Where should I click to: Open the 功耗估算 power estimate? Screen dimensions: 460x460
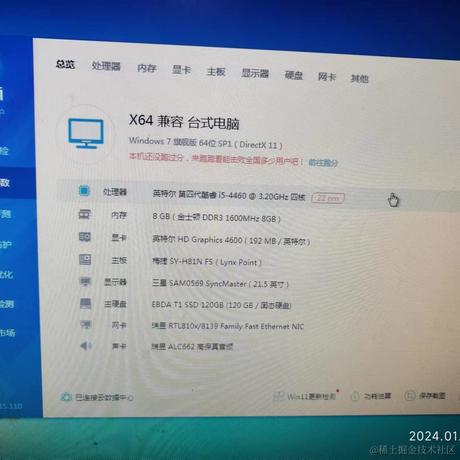[x=371, y=396]
